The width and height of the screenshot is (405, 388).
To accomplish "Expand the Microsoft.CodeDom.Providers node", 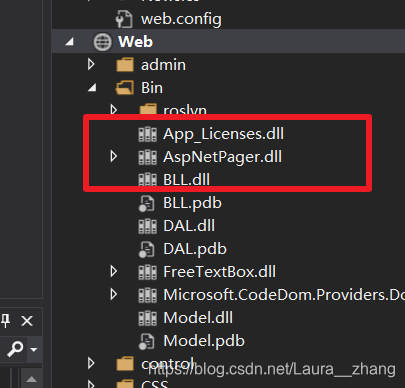I will [x=114, y=294].
